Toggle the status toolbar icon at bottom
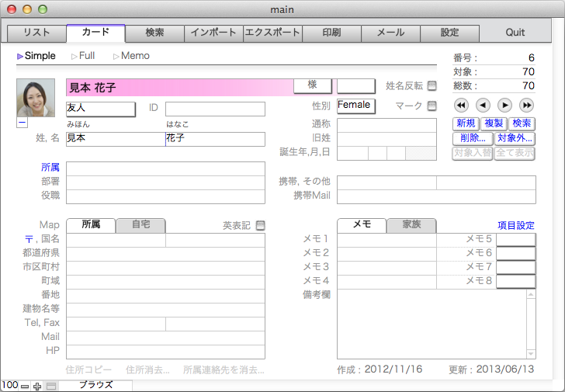Screen dimensions: 565x392 50,386
